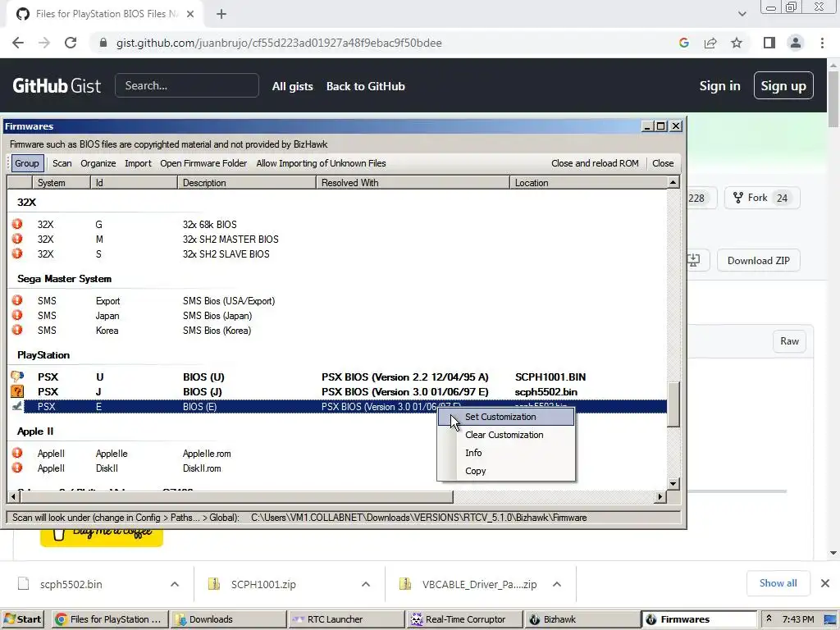This screenshot has height=630, width=840.
Task: Click the horizontal scroll right arrow in Firmwares
Action: click(x=660, y=497)
